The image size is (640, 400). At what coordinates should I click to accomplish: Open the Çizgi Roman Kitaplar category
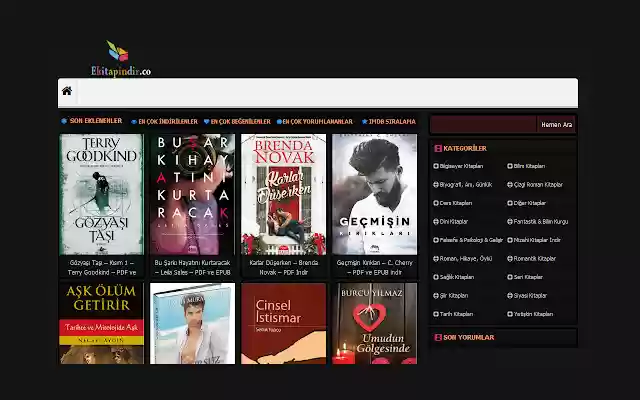[538, 184]
